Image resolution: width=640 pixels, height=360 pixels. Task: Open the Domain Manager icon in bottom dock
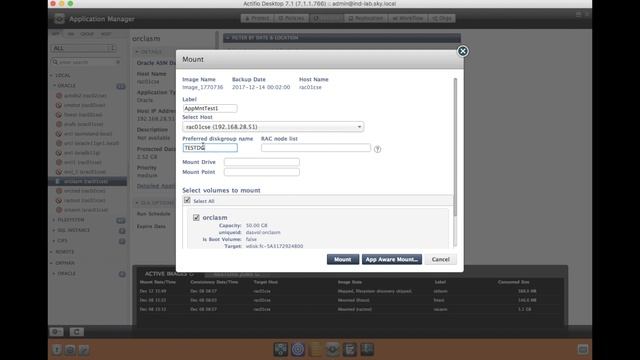[281, 349]
